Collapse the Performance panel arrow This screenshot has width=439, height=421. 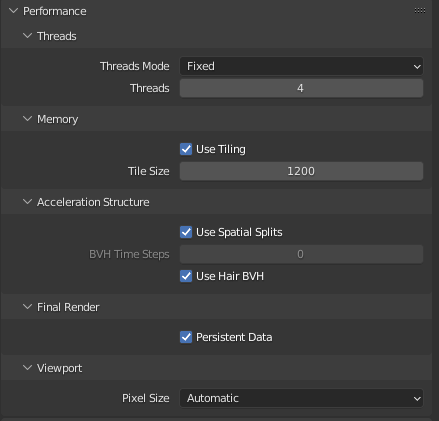click(14, 11)
